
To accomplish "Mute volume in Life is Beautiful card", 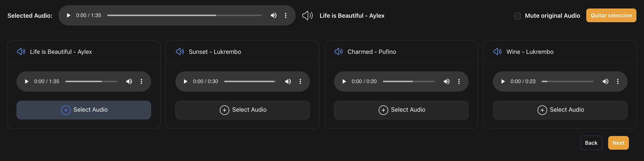I will coord(129,82).
